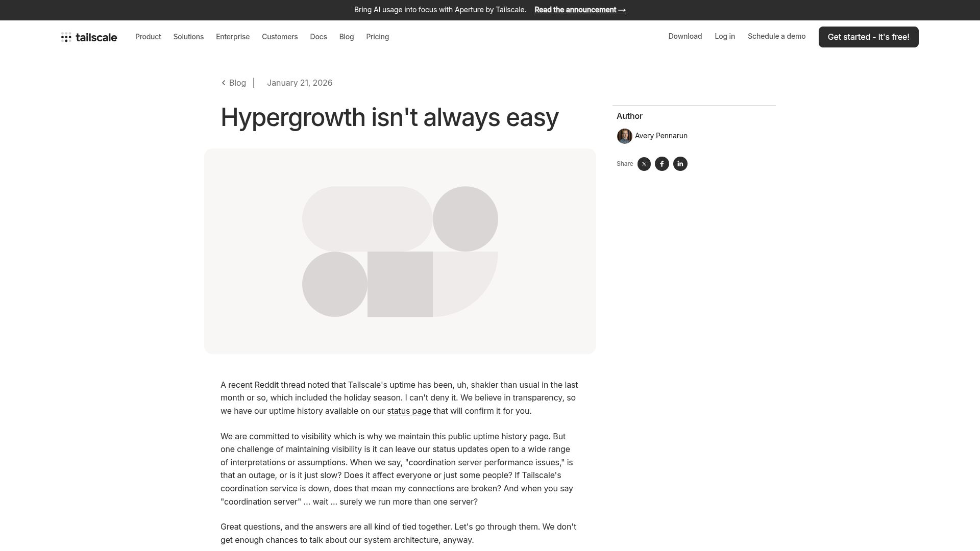Image resolution: width=980 pixels, height=551 pixels.
Task: Share the post on X (Twitter)
Action: pos(644,164)
